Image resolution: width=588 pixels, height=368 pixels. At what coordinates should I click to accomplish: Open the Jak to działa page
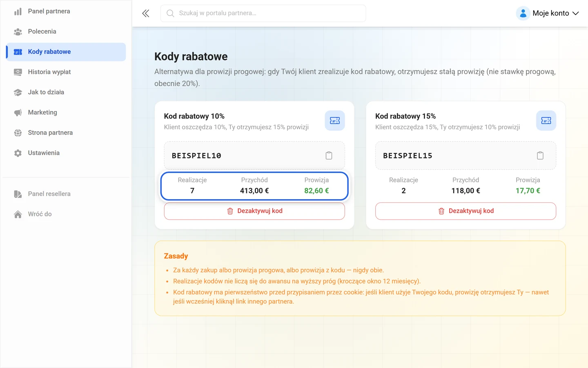pos(66,92)
